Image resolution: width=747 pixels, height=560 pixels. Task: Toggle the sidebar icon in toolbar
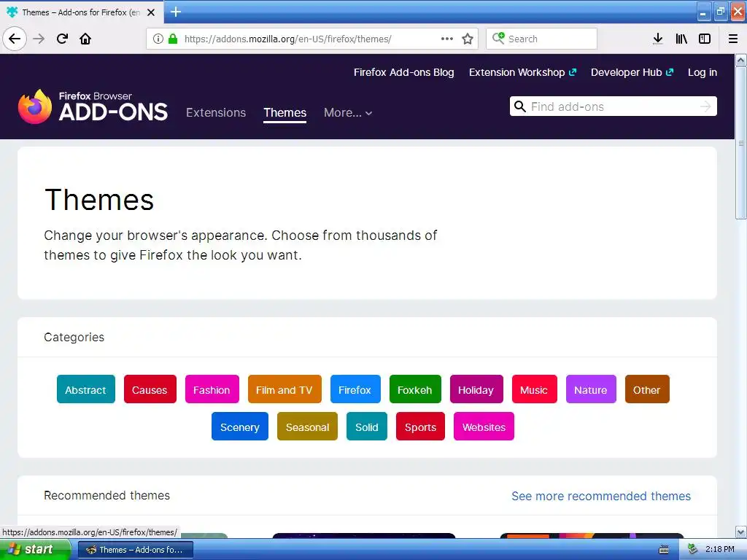[705, 39]
